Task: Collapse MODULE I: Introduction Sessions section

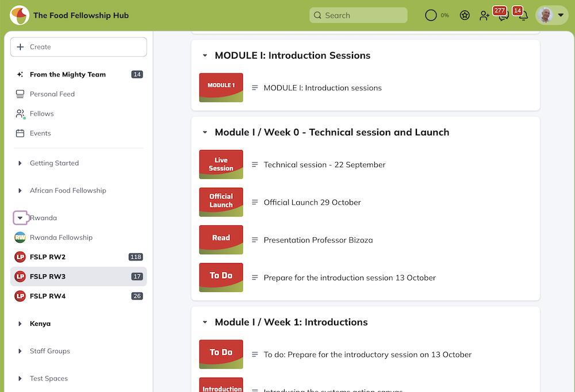Action: coord(205,56)
